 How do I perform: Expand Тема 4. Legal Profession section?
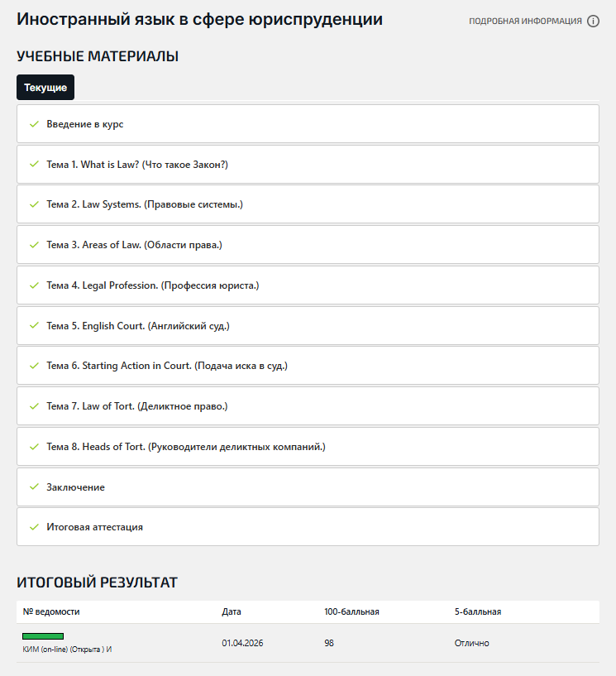[x=153, y=285]
